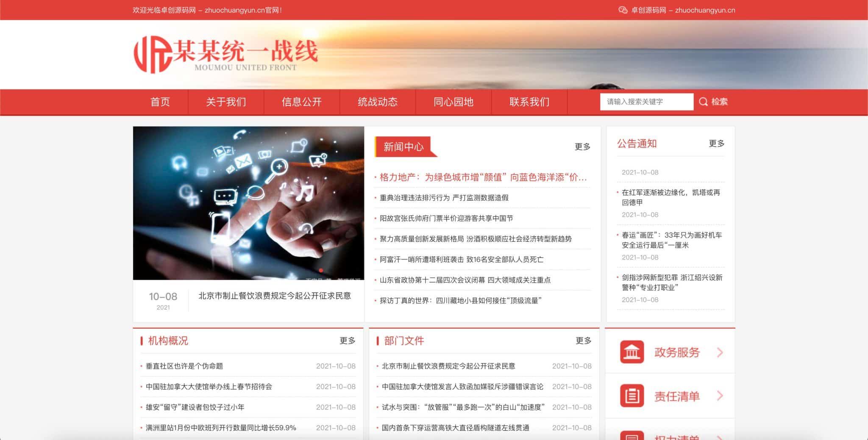Open 关于我们 navigation item
868x440 pixels.
pyautogui.click(x=226, y=102)
